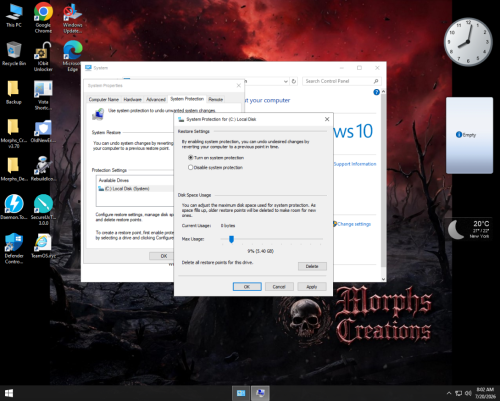
Task: Switch to the Computer Name tab
Action: click(104, 99)
